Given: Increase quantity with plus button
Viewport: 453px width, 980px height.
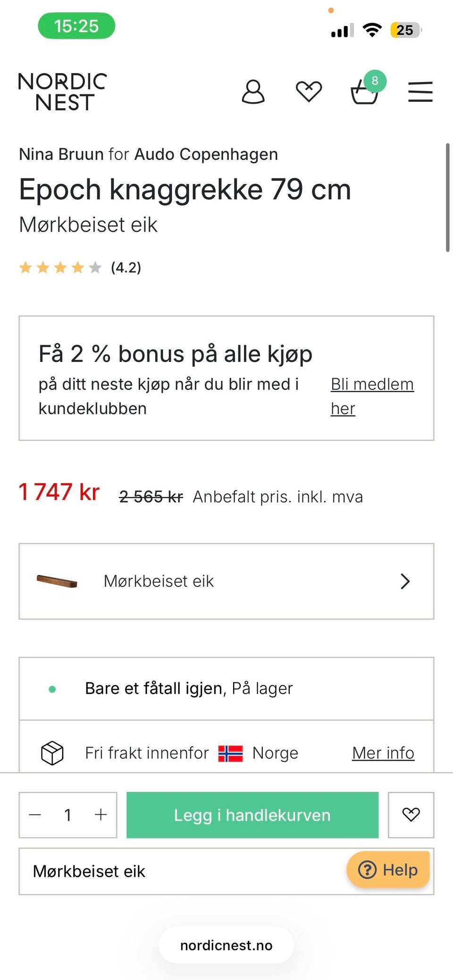Looking at the screenshot, I should coord(101,814).
